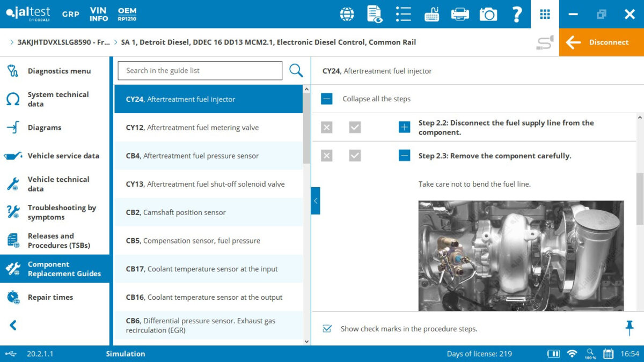Open the screenshot camera tool
The width and height of the screenshot is (644, 362).
(x=488, y=14)
